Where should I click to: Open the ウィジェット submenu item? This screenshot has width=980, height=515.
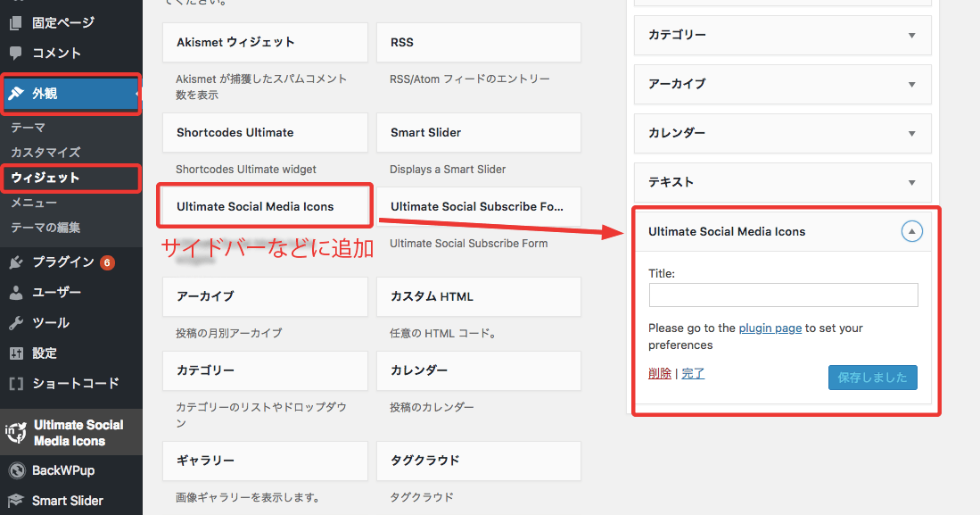[45, 178]
